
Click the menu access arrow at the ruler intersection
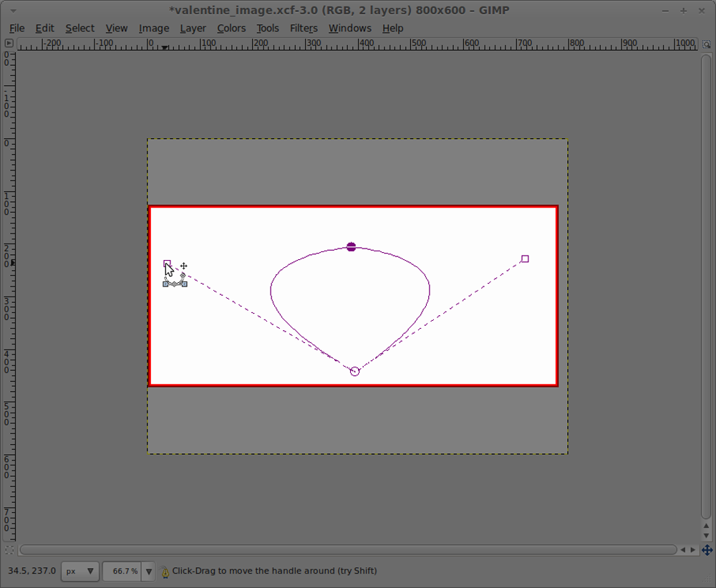pyautogui.click(x=9, y=43)
